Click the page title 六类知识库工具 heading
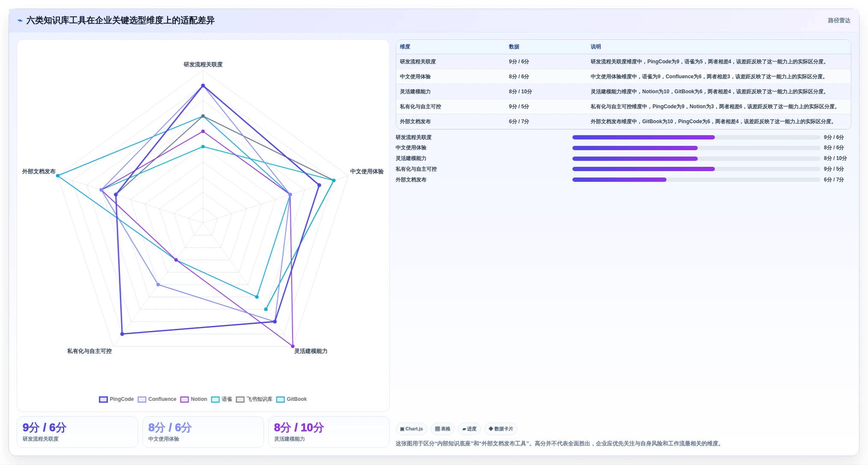 pos(121,21)
